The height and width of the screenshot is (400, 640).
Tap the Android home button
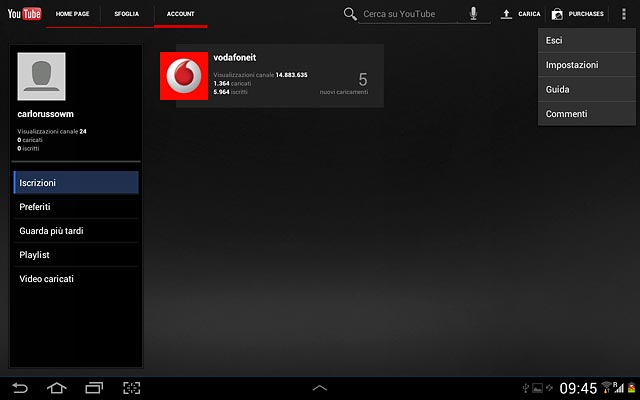point(57,388)
